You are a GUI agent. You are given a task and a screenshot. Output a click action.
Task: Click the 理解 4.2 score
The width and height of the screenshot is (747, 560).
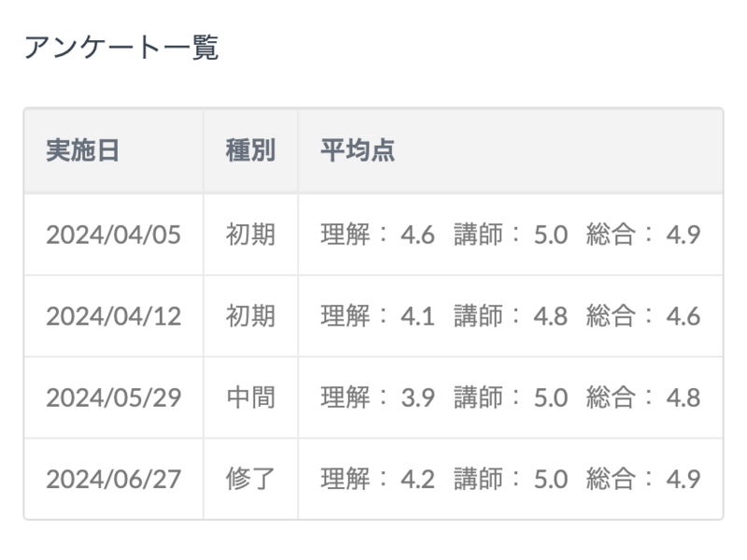(377, 480)
